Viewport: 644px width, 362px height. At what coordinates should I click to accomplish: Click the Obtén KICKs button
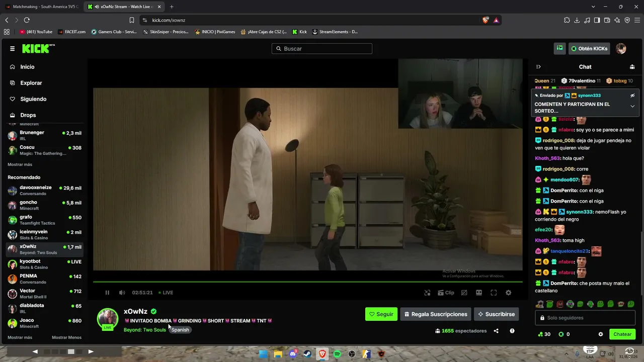pyautogui.click(x=589, y=49)
